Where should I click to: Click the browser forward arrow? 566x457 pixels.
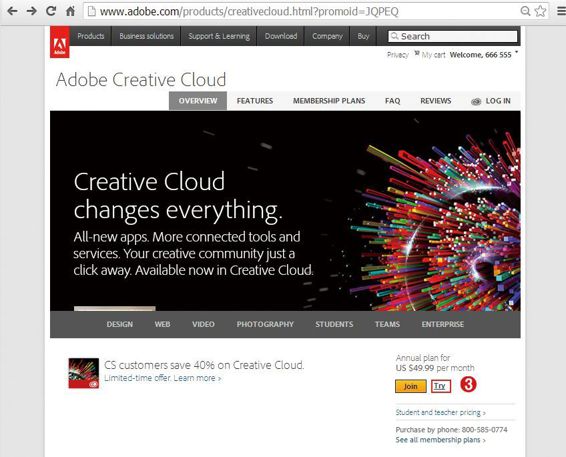(x=32, y=11)
